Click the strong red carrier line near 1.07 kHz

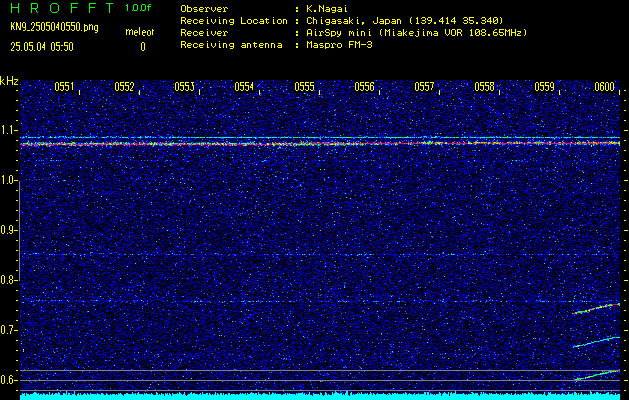click(x=320, y=143)
